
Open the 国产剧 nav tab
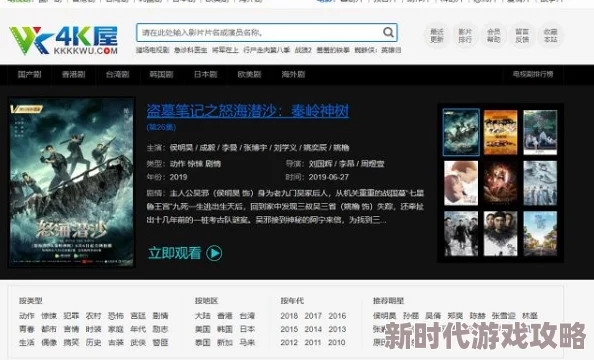30,74
